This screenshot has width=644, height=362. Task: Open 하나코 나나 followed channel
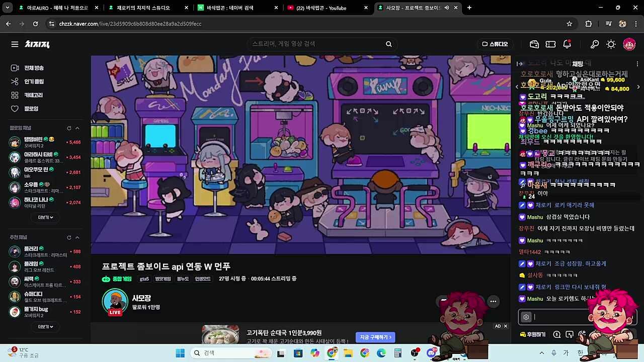(45, 203)
